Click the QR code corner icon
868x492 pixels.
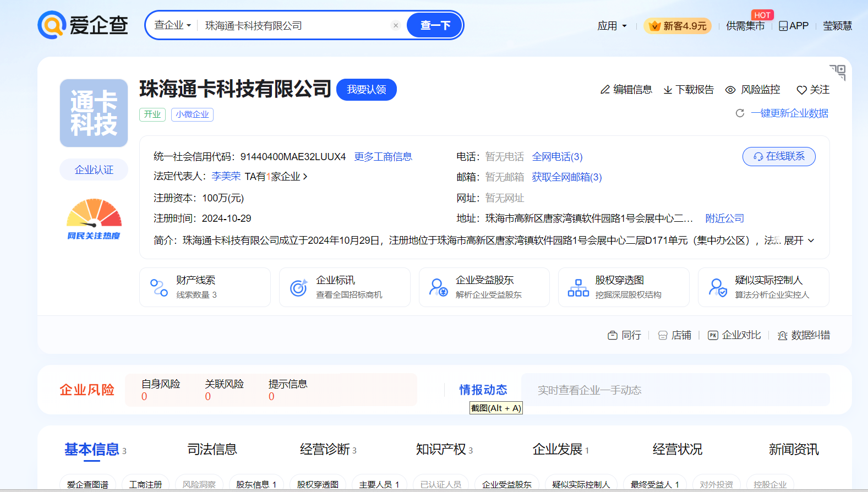(837, 72)
